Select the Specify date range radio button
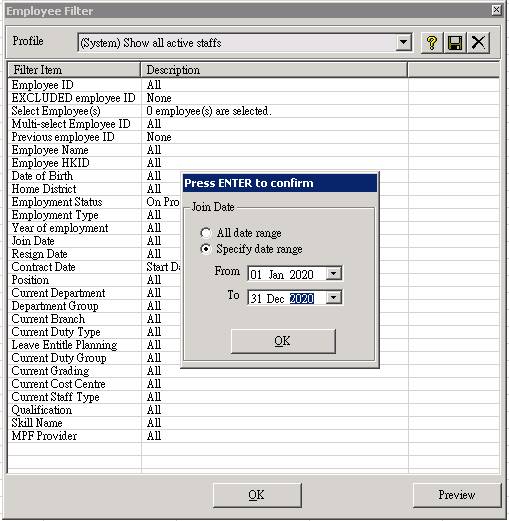This screenshot has width=509, height=521. 206,249
